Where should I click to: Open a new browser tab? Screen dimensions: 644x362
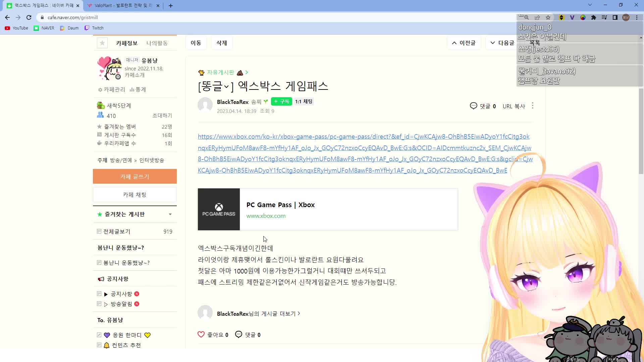tap(171, 6)
